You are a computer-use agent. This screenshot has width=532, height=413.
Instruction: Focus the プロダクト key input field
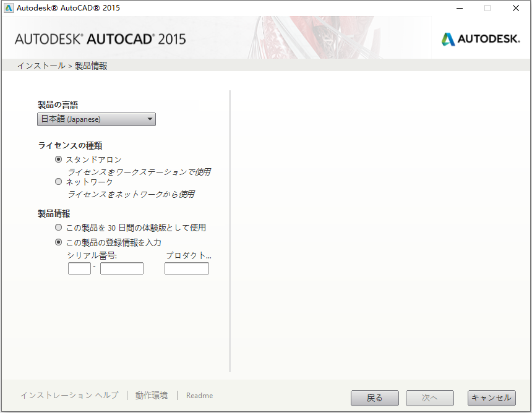[187, 268]
